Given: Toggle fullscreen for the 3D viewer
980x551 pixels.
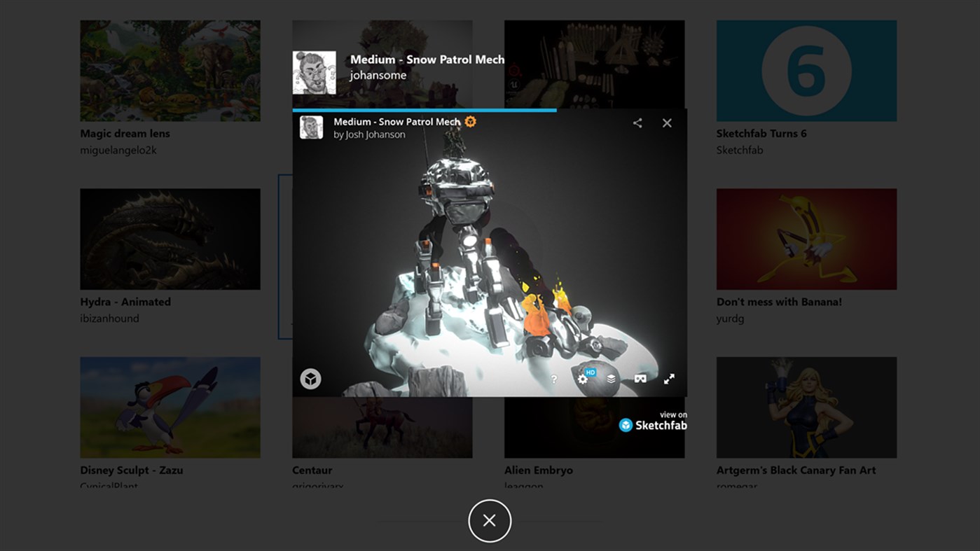Looking at the screenshot, I should tap(669, 379).
